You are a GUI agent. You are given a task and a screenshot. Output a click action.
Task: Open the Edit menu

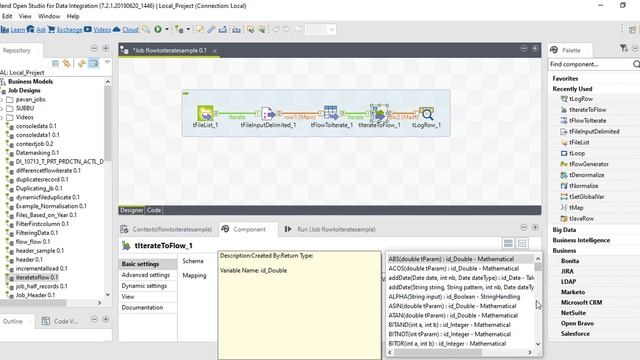[7, 16]
